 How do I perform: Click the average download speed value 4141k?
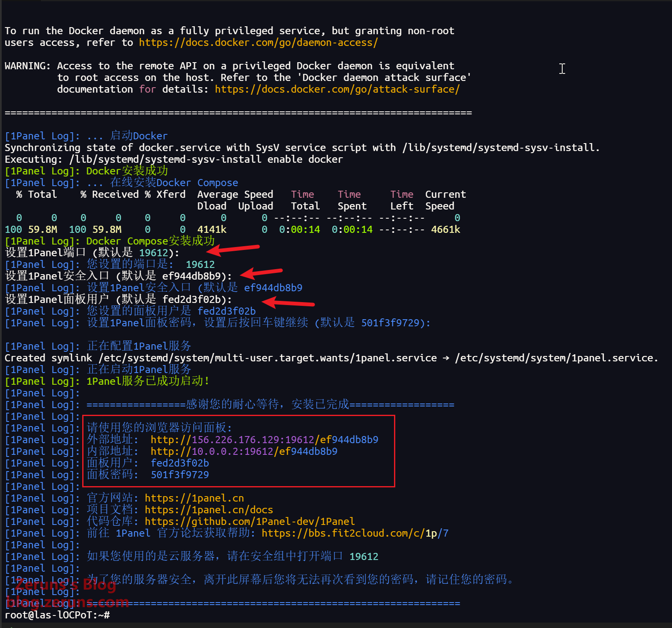pyautogui.click(x=212, y=230)
